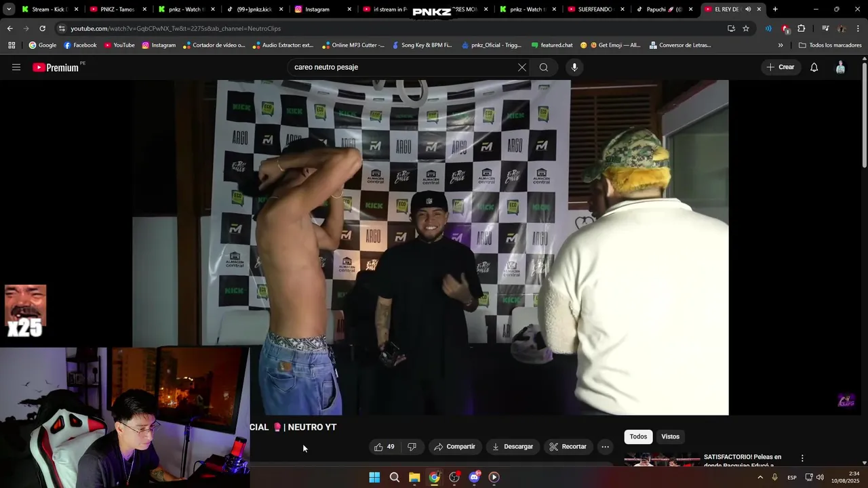Image resolution: width=868 pixels, height=488 pixels.
Task: Bookmark this page with star icon
Action: pyautogui.click(x=746, y=28)
